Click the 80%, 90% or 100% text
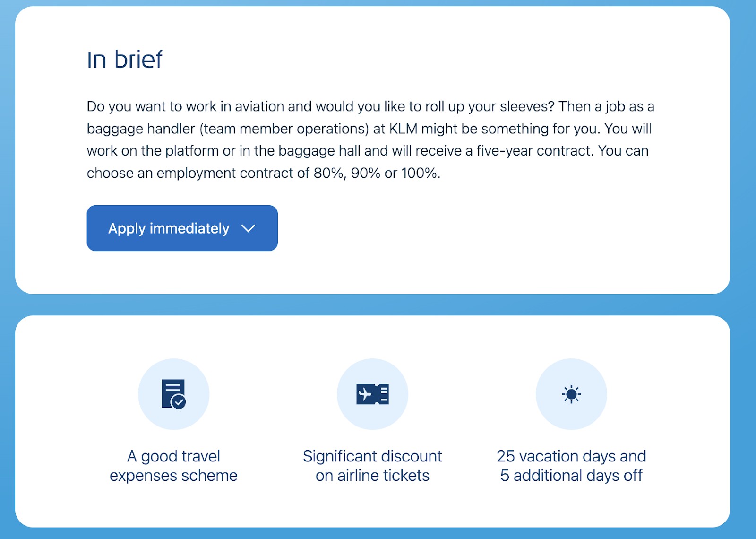The image size is (756, 539). 377,173
